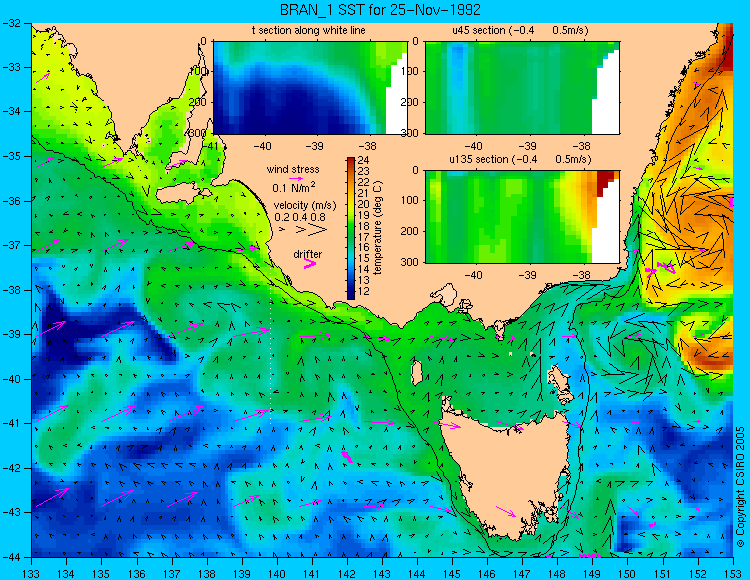The width and height of the screenshot is (750, 580).
Task: Click the "u135 section (-0.4 0.5m/s)" heading
Action: (x=520, y=159)
